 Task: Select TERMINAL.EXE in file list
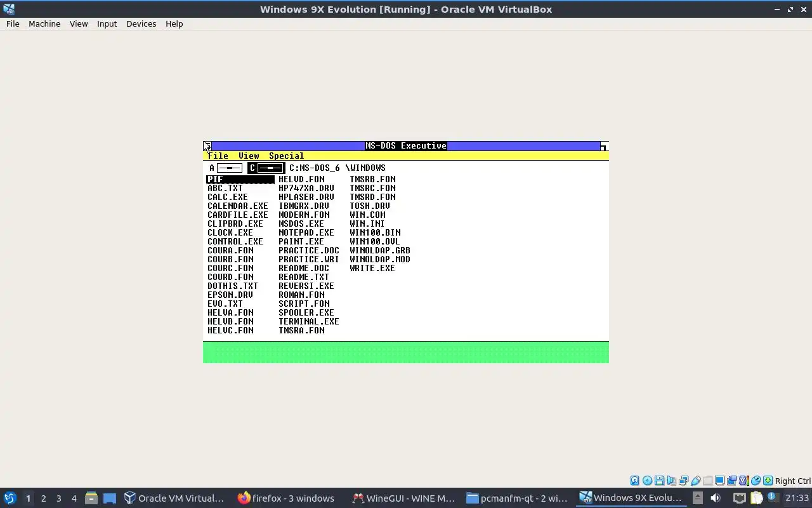click(x=309, y=321)
